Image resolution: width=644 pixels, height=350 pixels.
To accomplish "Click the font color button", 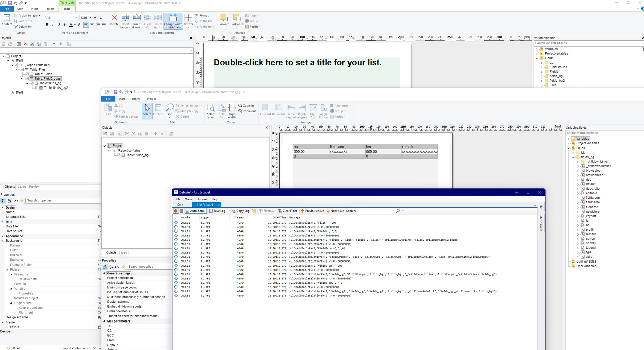I will click(x=71, y=25).
